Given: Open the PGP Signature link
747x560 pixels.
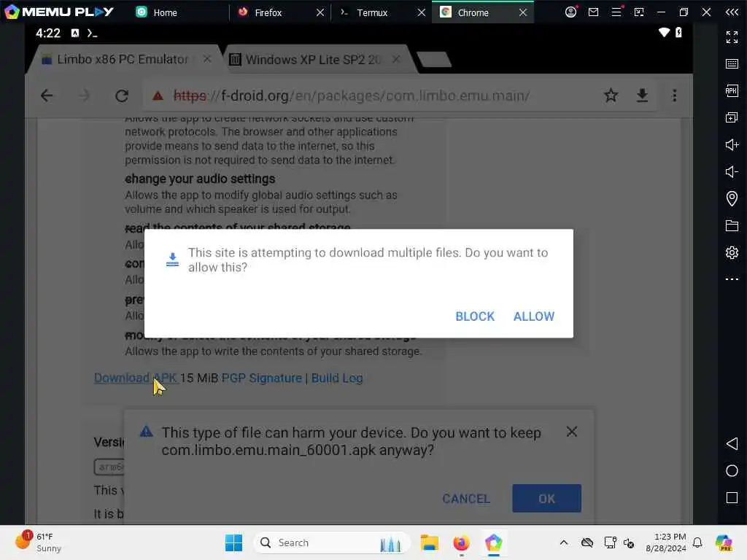Looking at the screenshot, I should click(x=262, y=378).
